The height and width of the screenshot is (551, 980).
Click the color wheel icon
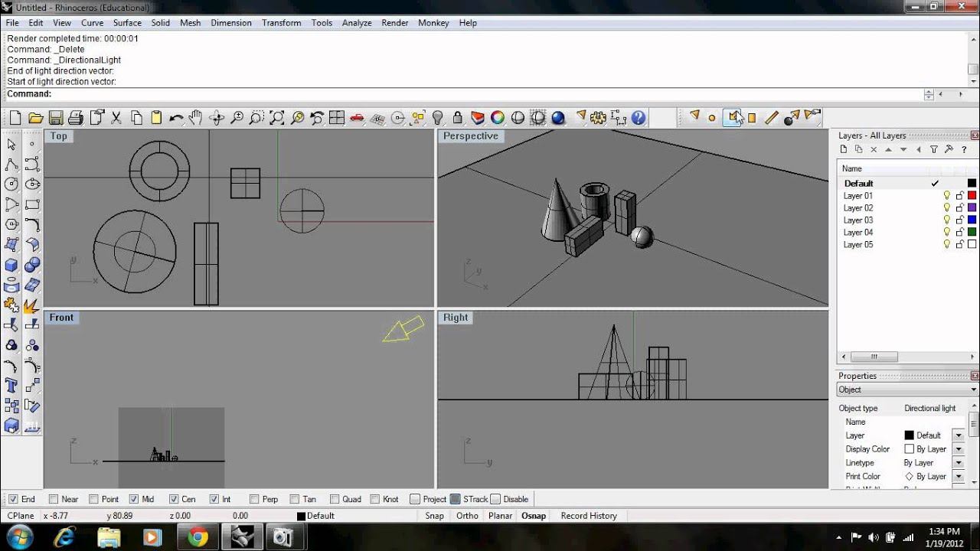[x=498, y=118]
